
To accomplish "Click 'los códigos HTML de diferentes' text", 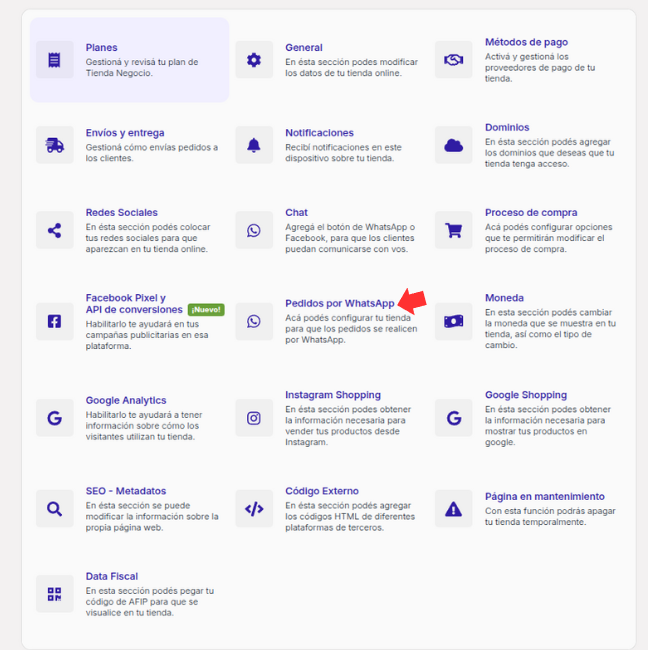I will [x=350, y=517].
